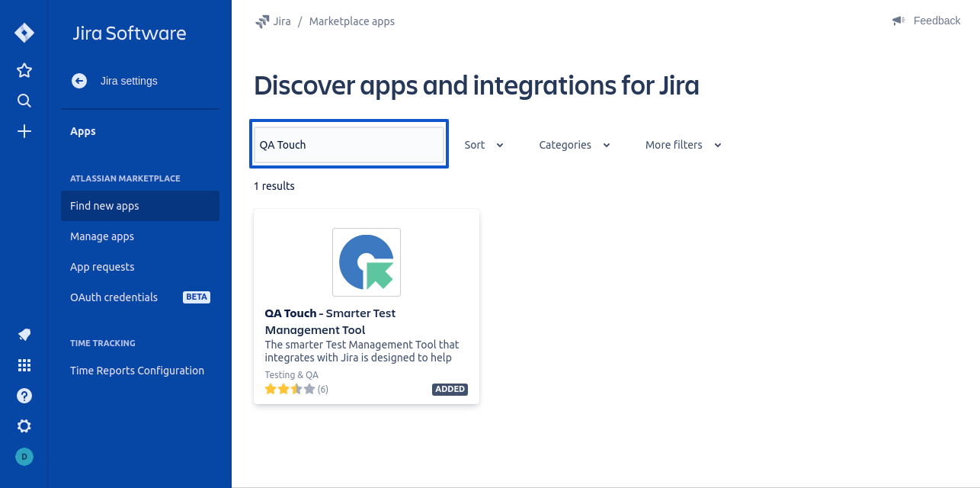Click the '1 results' text
Image resolution: width=980 pixels, height=488 pixels.
pos(274,186)
